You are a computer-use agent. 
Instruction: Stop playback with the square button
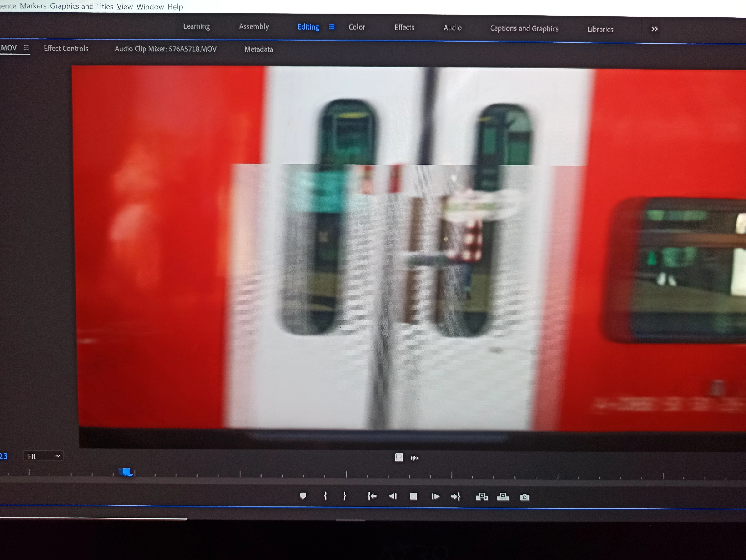tap(413, 496)
